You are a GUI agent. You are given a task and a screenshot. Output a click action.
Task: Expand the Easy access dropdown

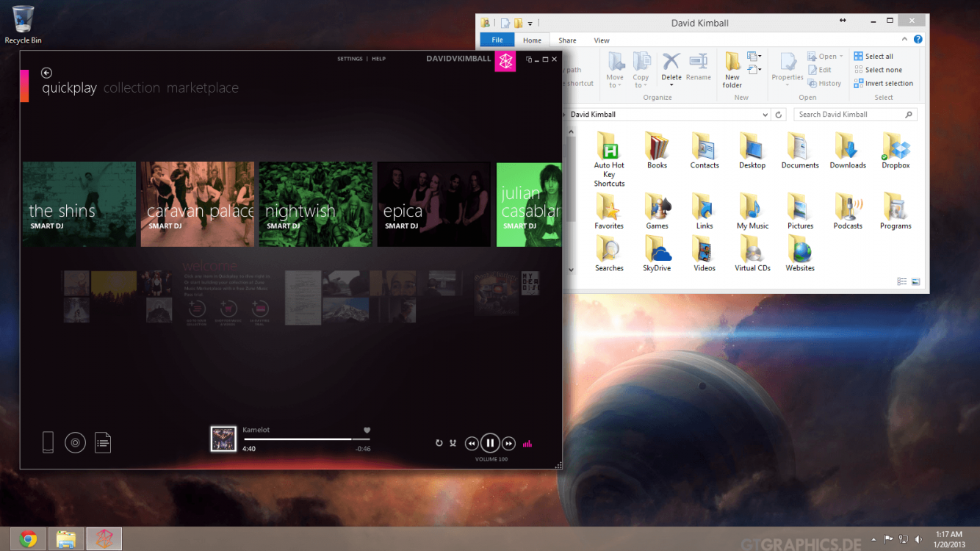tap(754, 70)
